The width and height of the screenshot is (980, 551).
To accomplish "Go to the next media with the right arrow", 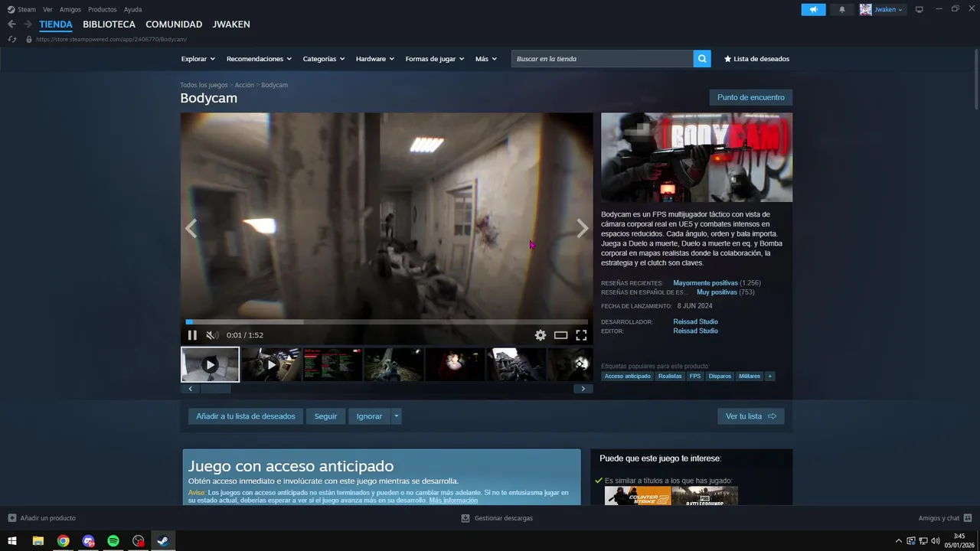I will click(x=583, y=228).
